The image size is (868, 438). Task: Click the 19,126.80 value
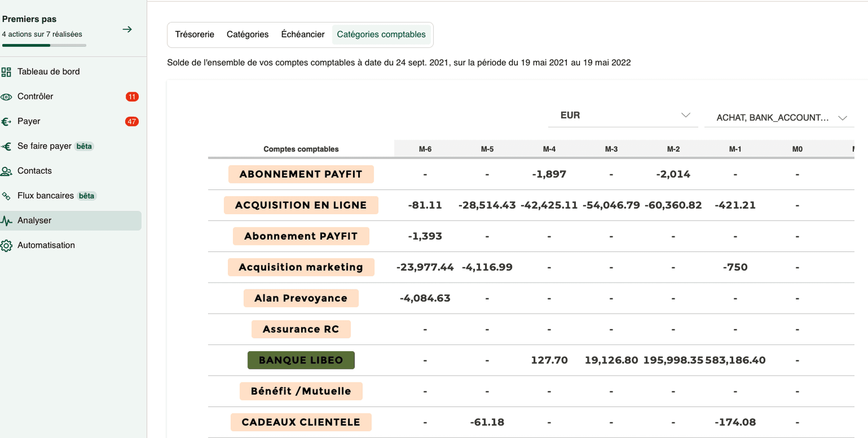tap(611, 360)
